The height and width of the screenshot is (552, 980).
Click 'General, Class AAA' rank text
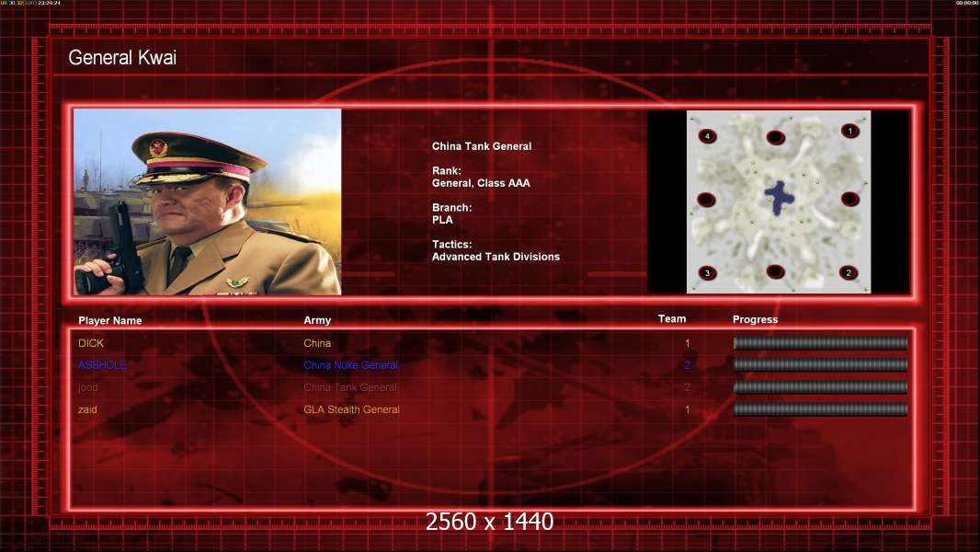coord(481,183)
